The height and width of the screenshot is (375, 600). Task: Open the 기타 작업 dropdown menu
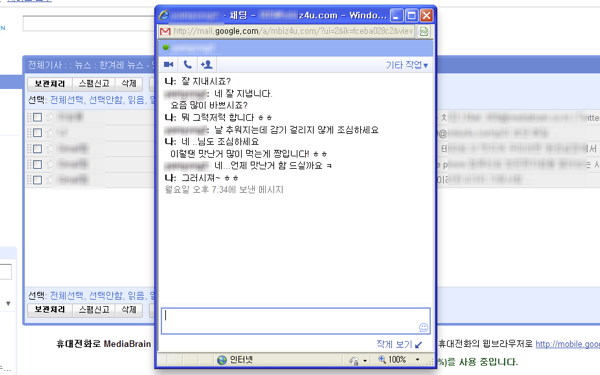point(407,65)
